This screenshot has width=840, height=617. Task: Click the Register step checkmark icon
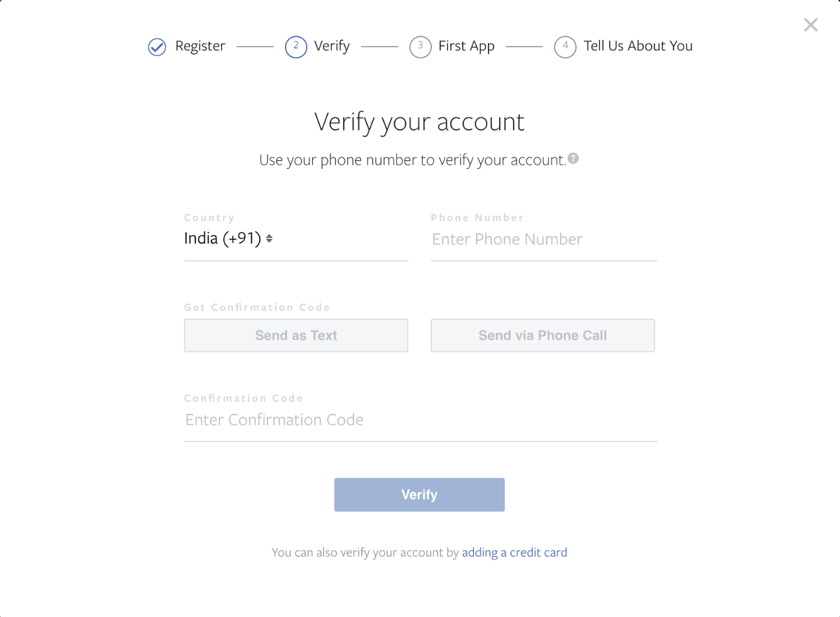click(x=157, y=47)
